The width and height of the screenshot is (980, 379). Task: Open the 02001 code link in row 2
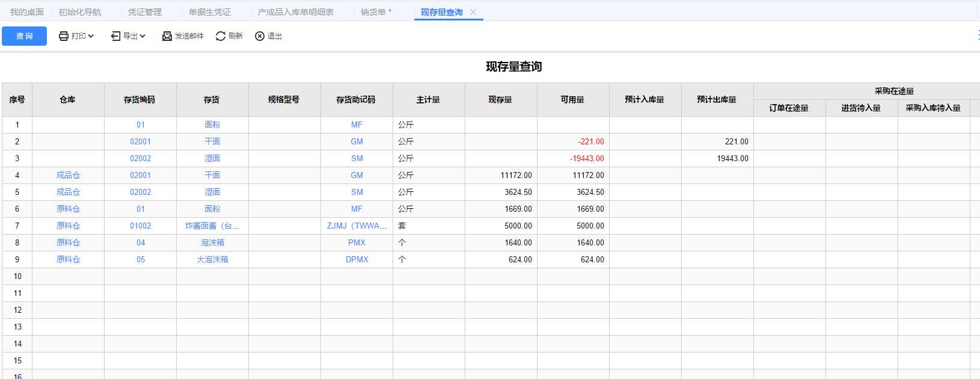coord(141,142)
